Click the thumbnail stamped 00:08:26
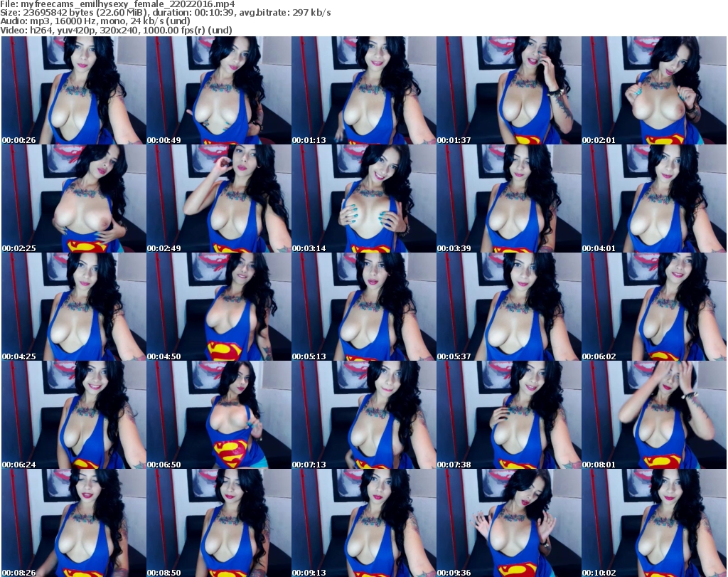This screenshot has height=577, width=728. (x=74, y=523)
